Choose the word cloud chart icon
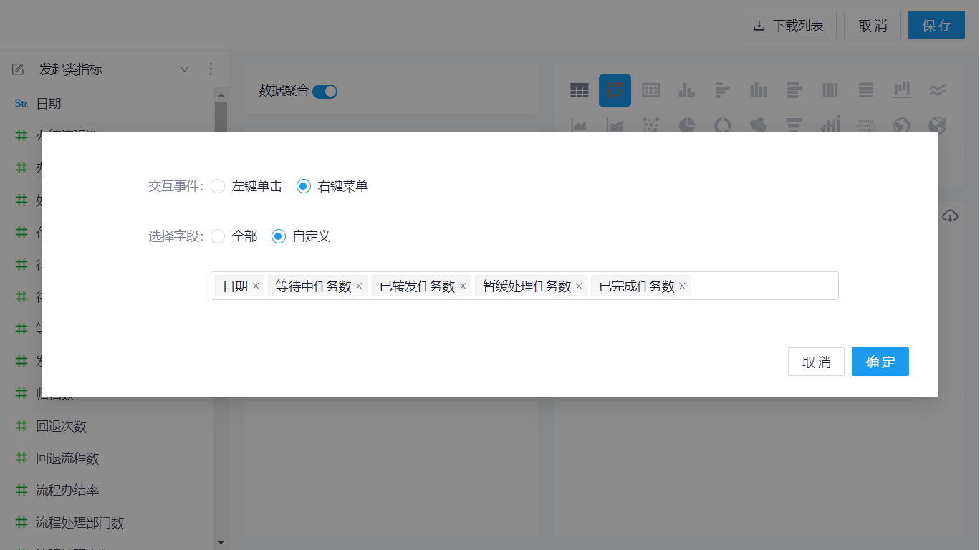 point(865,125)
